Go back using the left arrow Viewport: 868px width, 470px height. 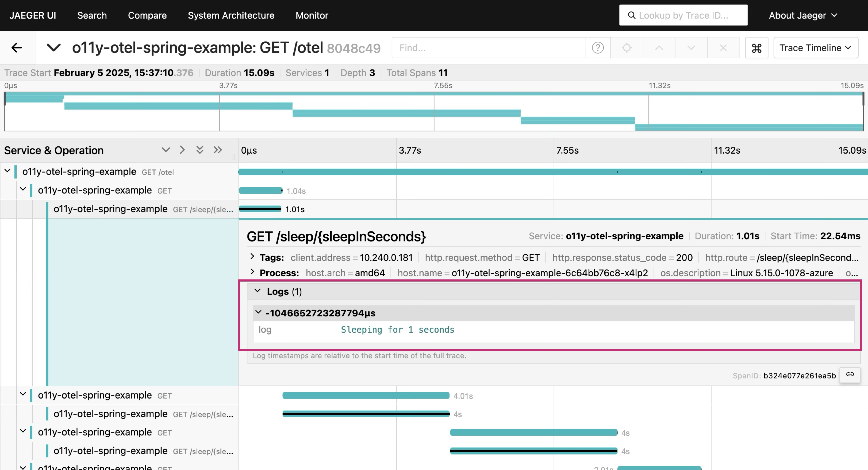pos(17,48)
